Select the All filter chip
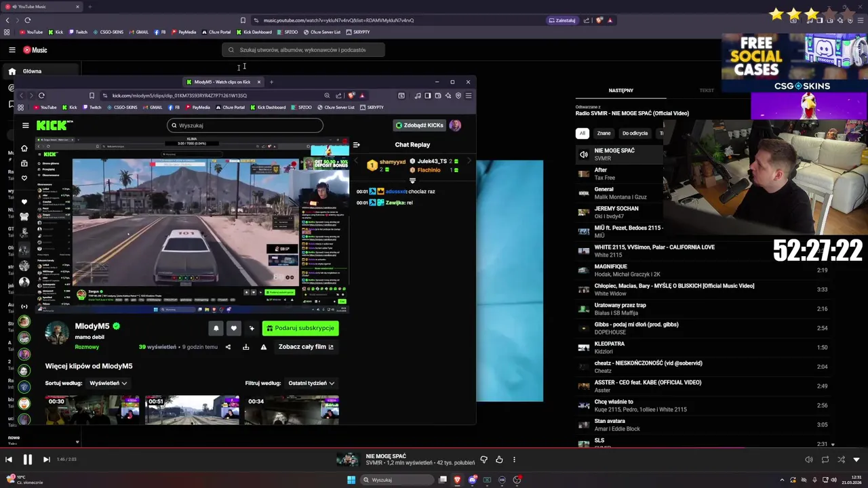Image resolution: width=868 pixels, height=488 pixels. pyautogui.click(x=582, y=134)
